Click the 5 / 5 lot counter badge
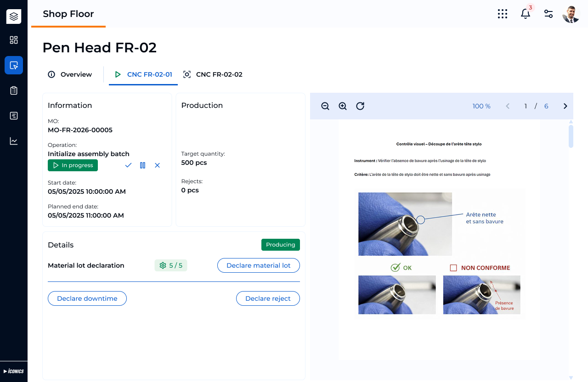 click(171, 265)
